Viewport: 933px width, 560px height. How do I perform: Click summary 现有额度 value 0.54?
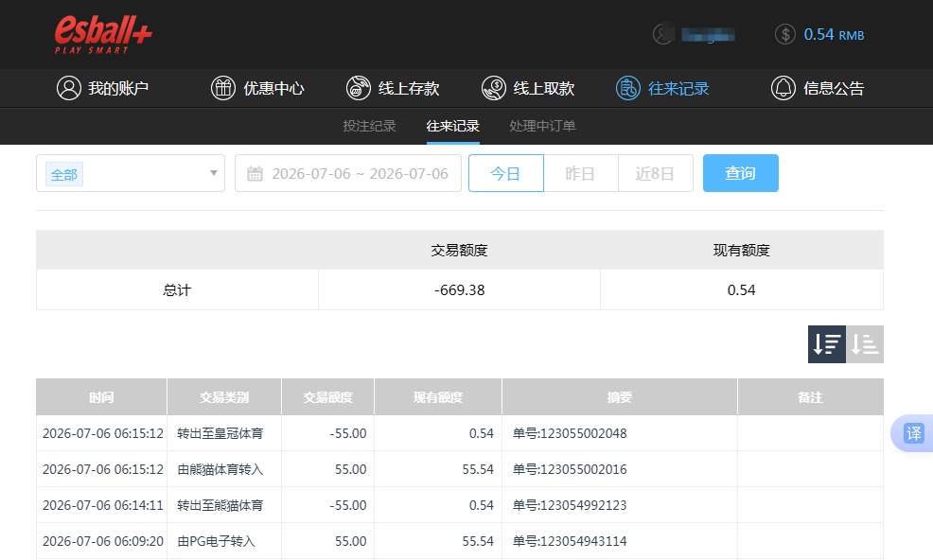coord(742,289)
